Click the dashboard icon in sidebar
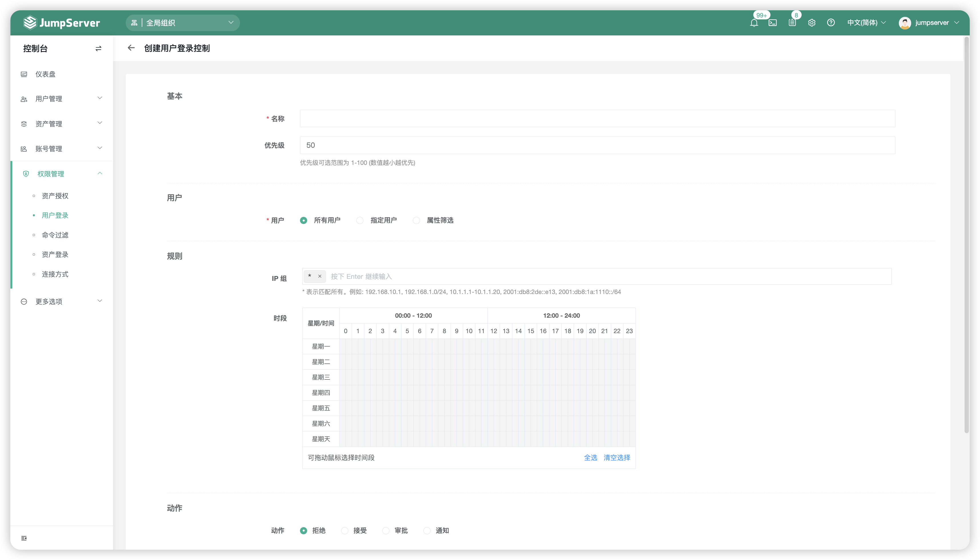 (24, 74)
